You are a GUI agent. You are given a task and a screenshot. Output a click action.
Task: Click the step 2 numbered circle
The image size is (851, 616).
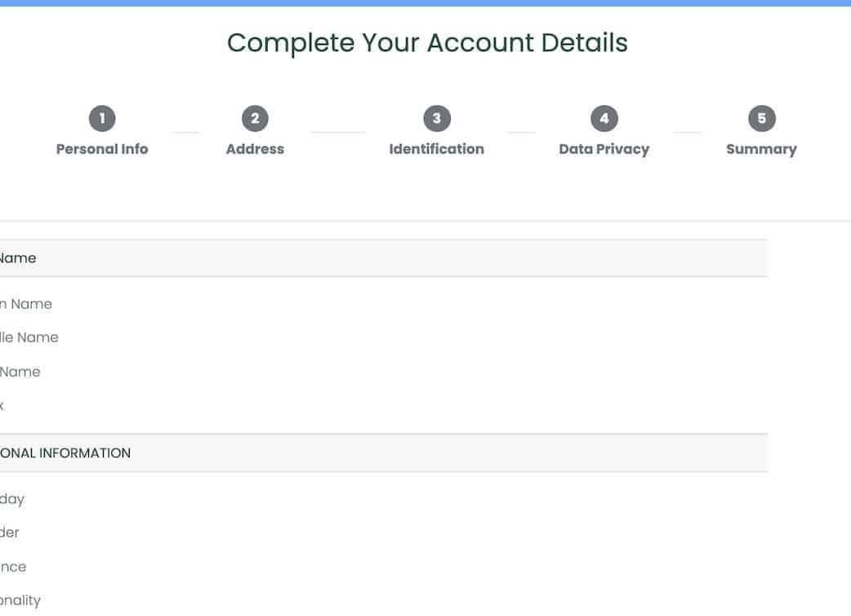pyautogui.click(x=255, y=119)
